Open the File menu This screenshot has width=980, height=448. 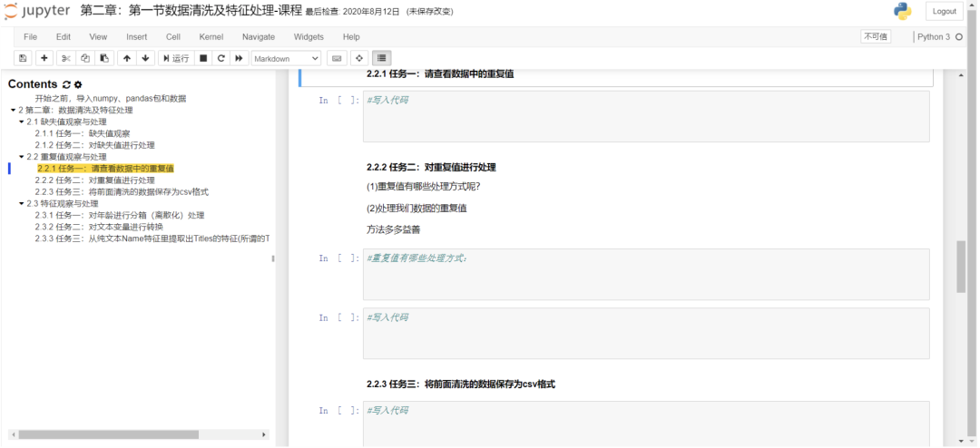click(31, 37)
